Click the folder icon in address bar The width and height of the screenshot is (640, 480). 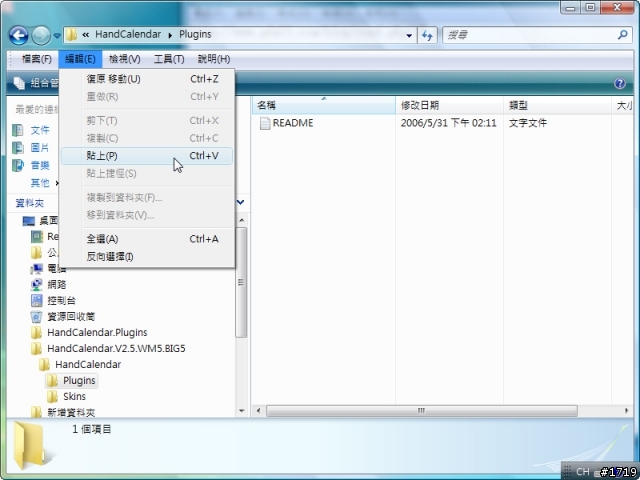pyautogui.click(x=71, y=35)
